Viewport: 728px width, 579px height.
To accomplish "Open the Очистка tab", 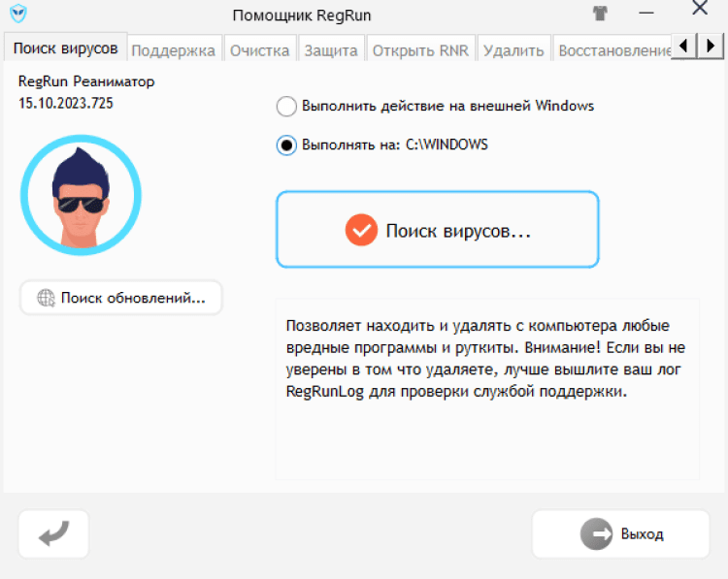I will click(x=259, y=50).
